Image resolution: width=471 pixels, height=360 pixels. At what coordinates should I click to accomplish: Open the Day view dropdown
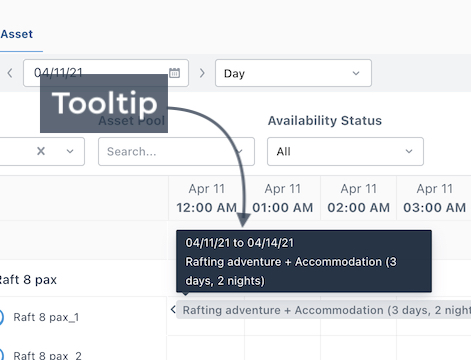point(293,73)
